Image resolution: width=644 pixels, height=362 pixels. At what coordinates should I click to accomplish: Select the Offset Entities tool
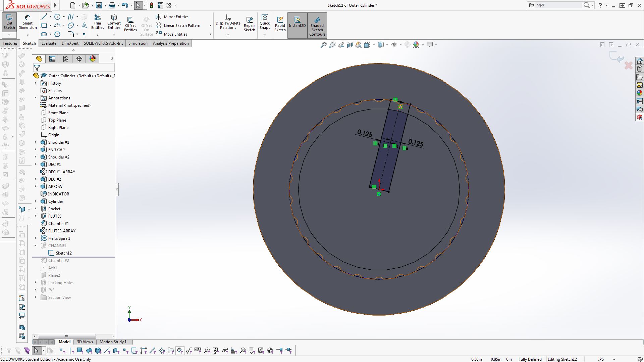click(x=130, y=24)
